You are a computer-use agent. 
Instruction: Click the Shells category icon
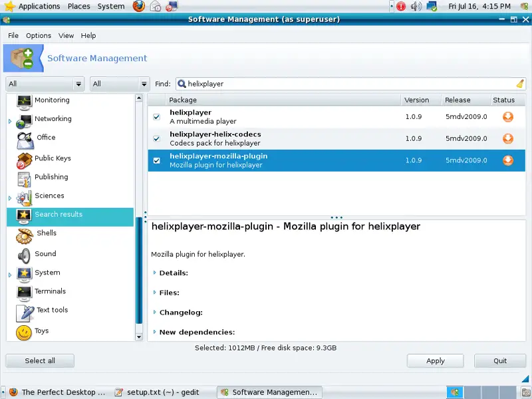[24, 236]
